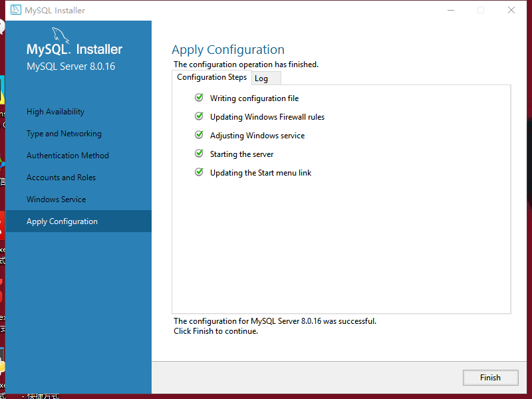The height and width of the screenshot is (399, 532).
Task: Click the 'Writing configuration file' step text
Action: click(x=254, y=98)
